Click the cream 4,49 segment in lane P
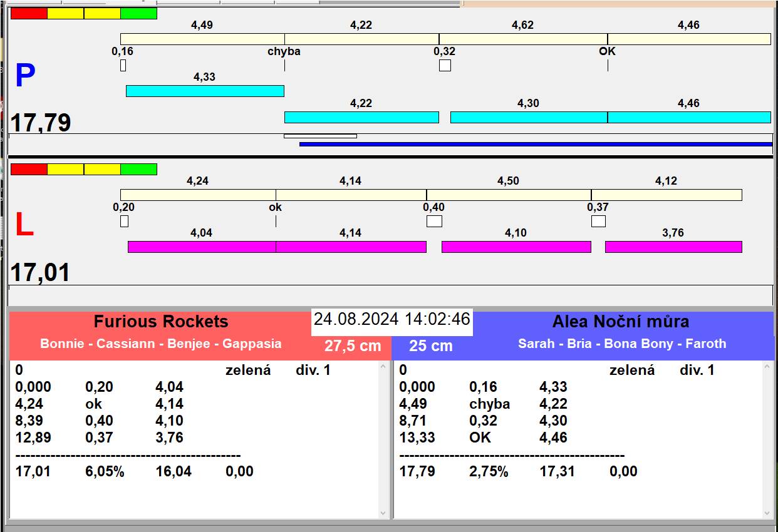This screenshot has width=778, height=532. [x=202, y=39]
